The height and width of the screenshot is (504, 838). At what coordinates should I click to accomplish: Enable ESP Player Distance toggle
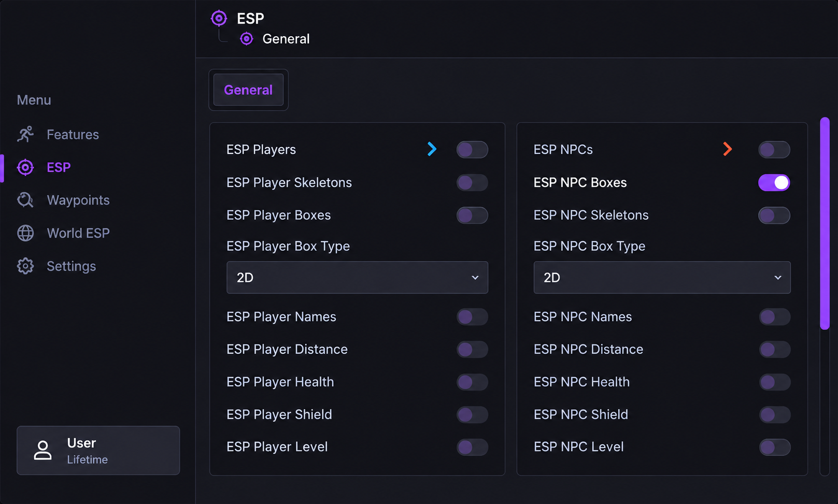(472, 349)
